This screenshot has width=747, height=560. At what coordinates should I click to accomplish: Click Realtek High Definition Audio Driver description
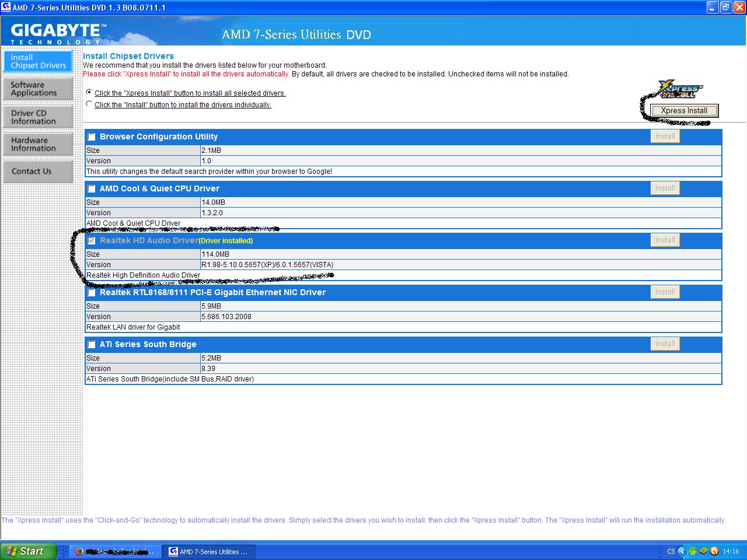click(x=143, y=275)
